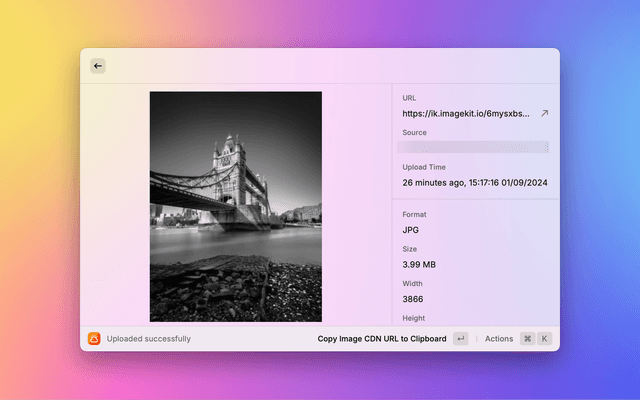Copy Image CDN URL to Clipboard
The image size is (640, 400).
382,339
